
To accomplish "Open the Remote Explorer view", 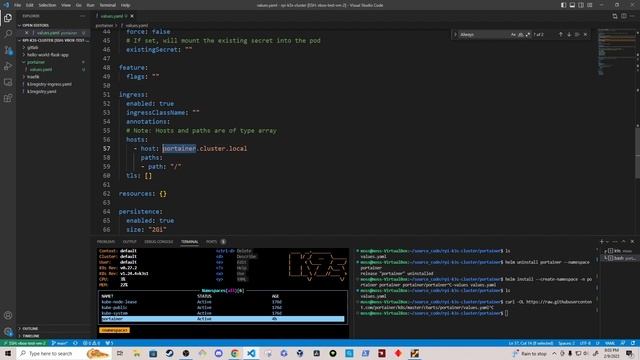I will tap(8, 82).
